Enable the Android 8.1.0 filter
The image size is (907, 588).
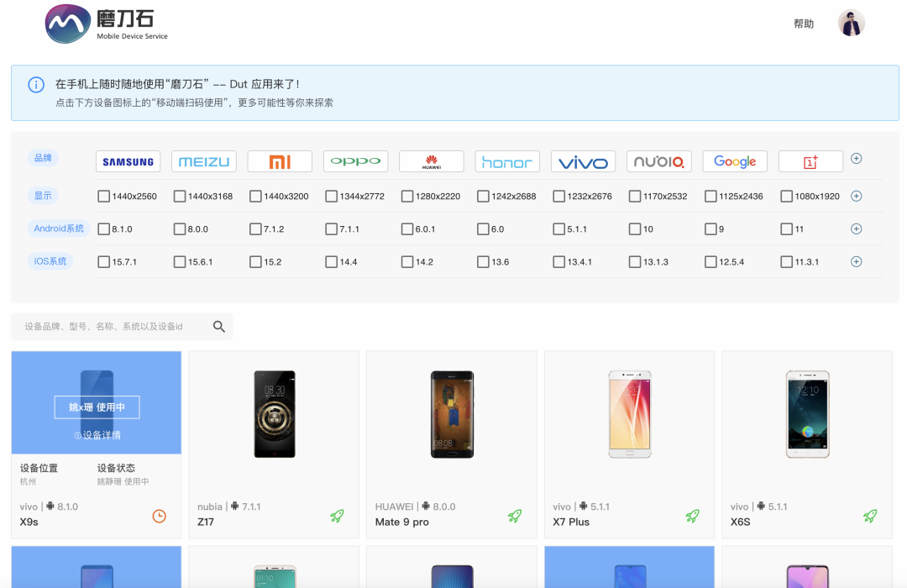[104, 228]
